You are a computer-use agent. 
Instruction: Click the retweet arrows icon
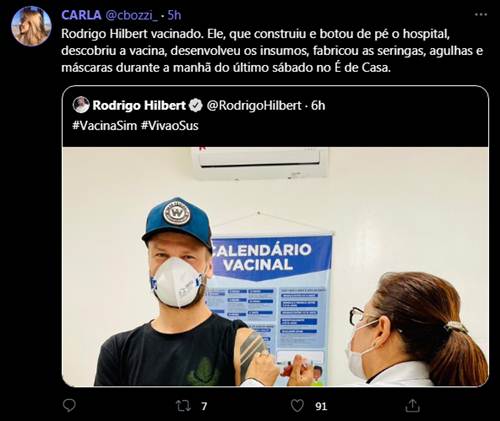click(183, 406)
